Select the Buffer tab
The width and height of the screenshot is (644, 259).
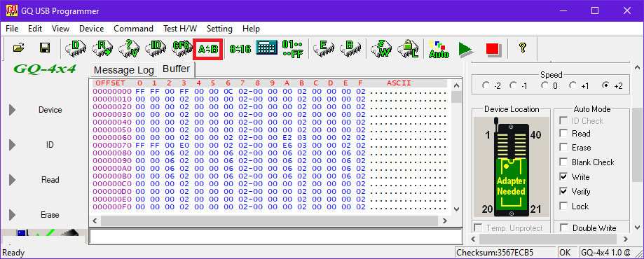click(x=176, y=69)
